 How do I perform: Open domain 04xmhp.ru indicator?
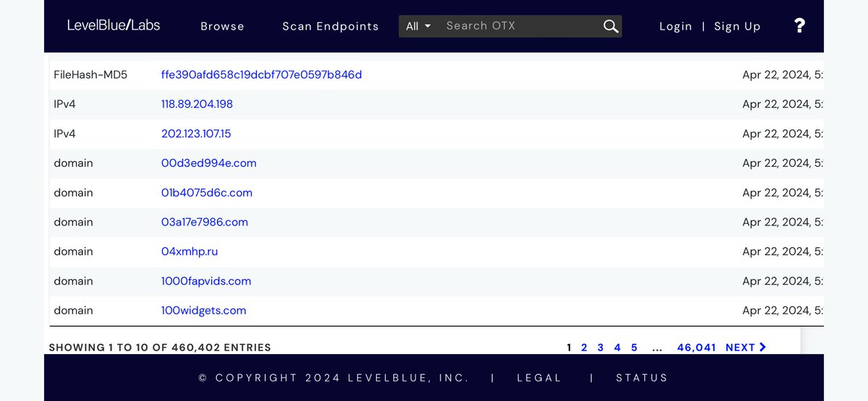189,251
